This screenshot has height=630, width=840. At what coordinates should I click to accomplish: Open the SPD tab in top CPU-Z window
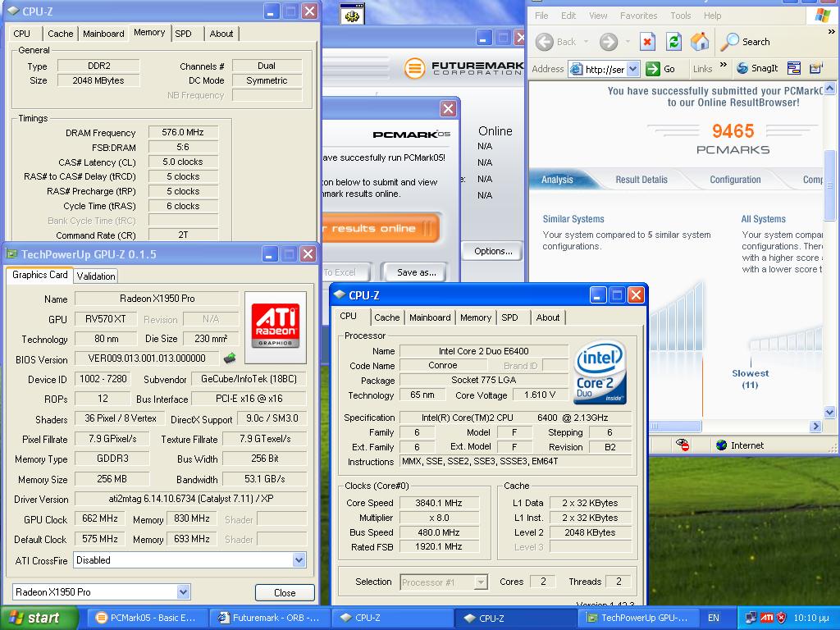click(183, 33)
